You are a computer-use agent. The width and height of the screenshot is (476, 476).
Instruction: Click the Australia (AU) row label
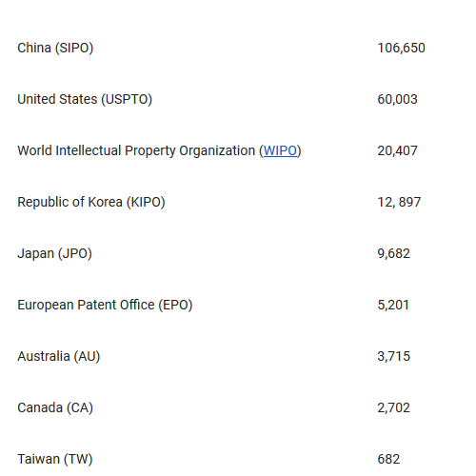click(x=59, y=356)
